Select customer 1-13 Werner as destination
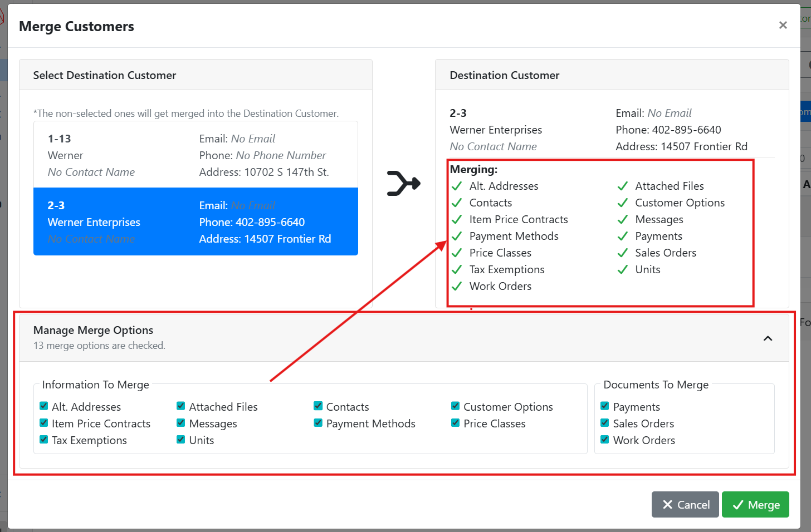The height and width of the screenshot is (532, 811). click(196, 155)
